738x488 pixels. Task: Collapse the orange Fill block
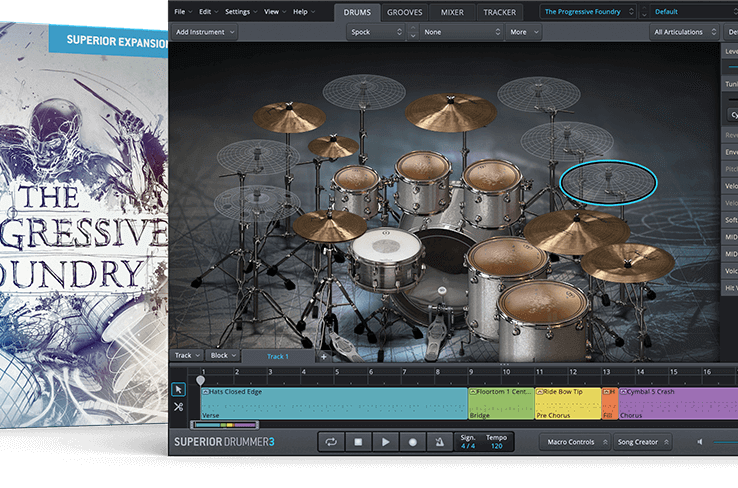[x=606, y=392]
